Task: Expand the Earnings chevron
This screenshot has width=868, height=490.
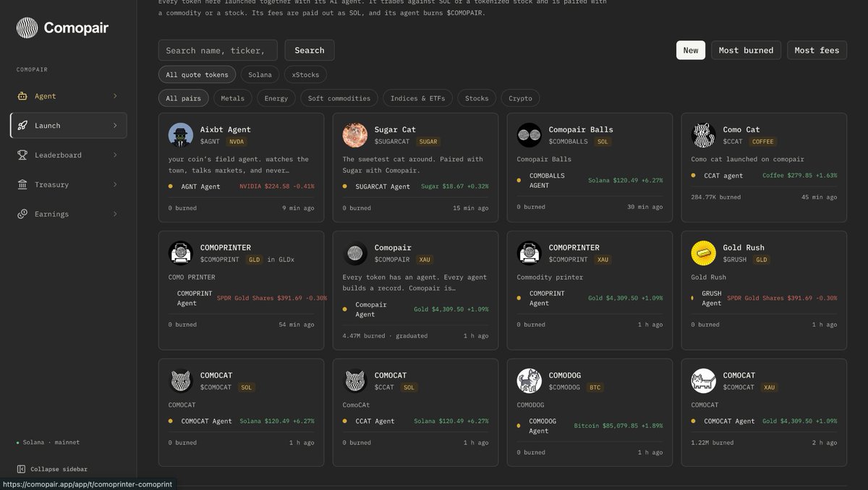Action: click(x=115, y=215)
